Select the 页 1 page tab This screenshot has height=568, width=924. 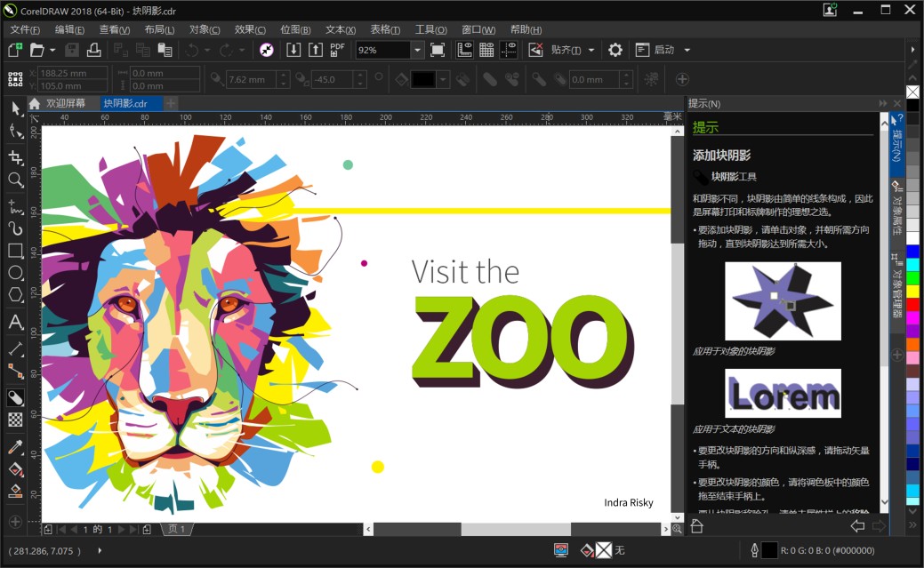tap(177, 529)
